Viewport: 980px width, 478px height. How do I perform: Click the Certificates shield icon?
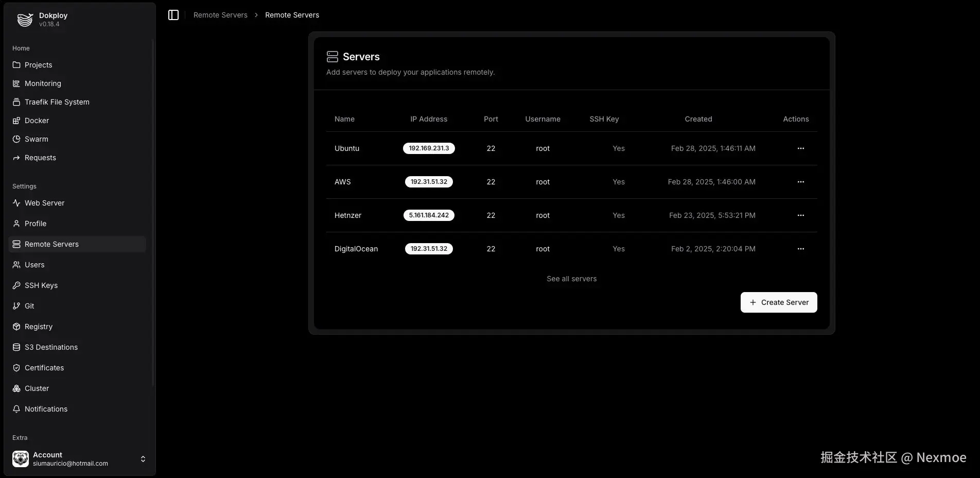(16, 368)
